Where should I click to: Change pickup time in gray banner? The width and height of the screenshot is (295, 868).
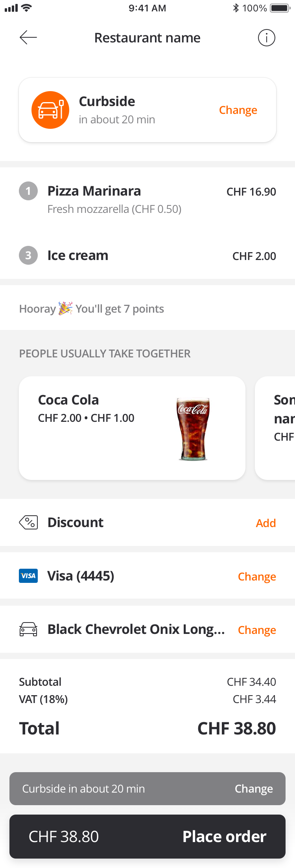tap(254, 789)
